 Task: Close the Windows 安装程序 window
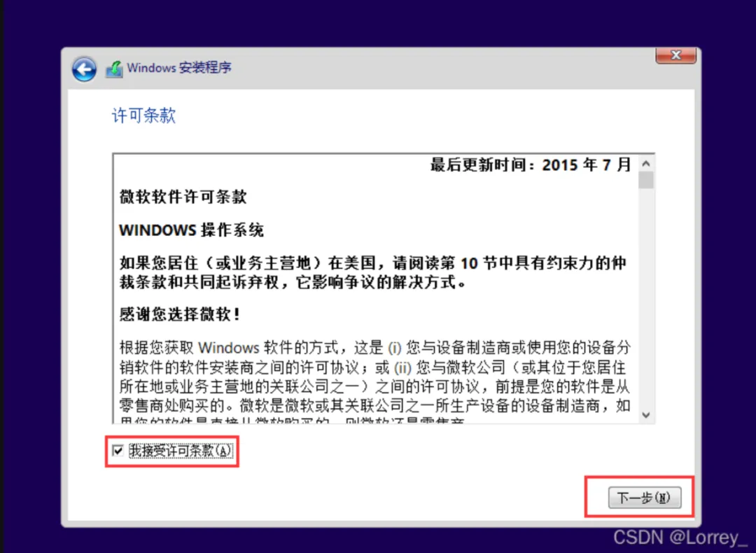click(x=675, y=55)
